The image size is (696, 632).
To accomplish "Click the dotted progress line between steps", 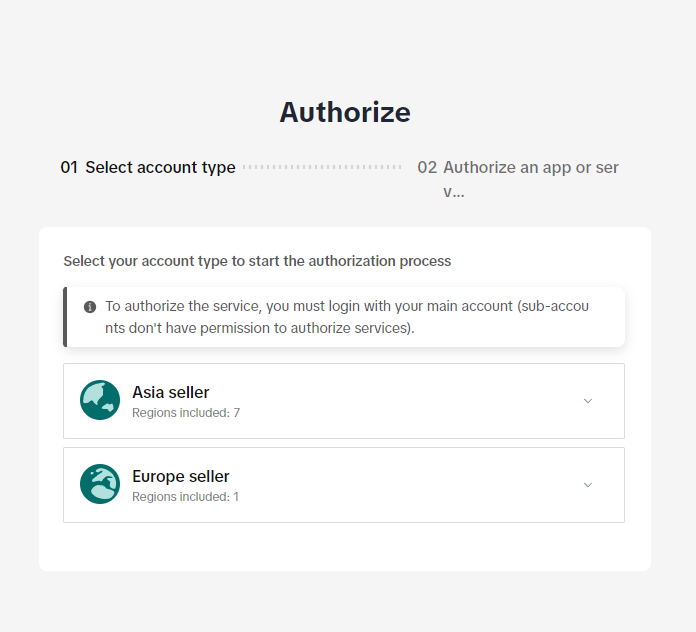I will 322,168.
